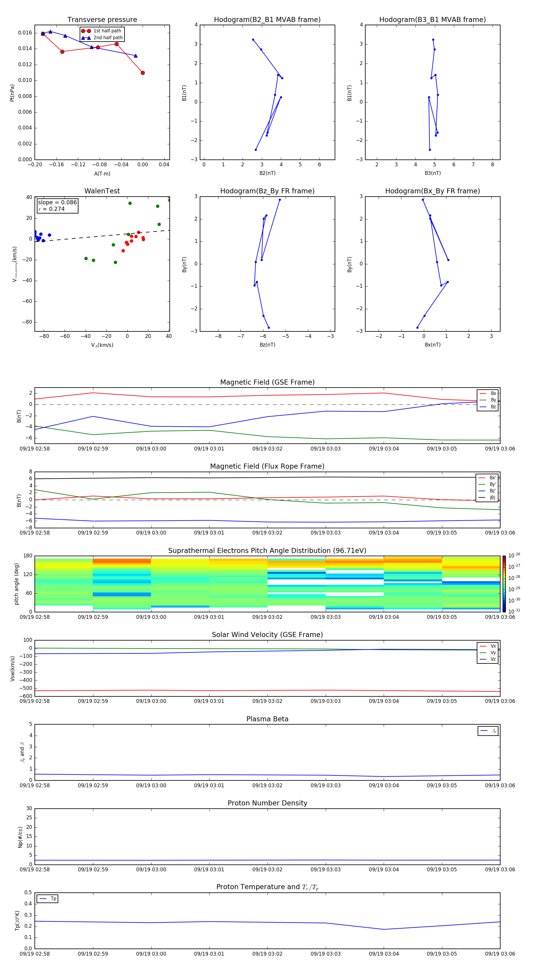The height and width of the screenshot is (980, 535).
Task: Click the "Np(#/cc)" y-axis label
Action: click(x=20, y=837)
